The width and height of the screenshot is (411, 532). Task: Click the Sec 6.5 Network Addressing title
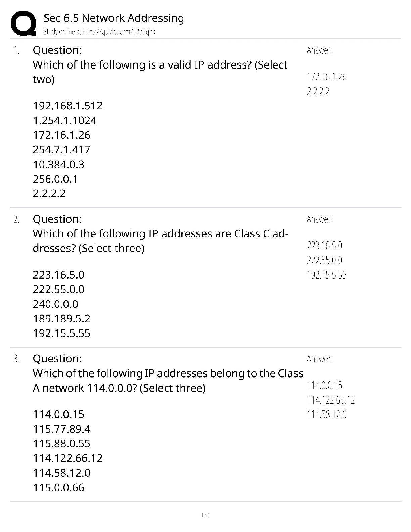tap(114, 18)
